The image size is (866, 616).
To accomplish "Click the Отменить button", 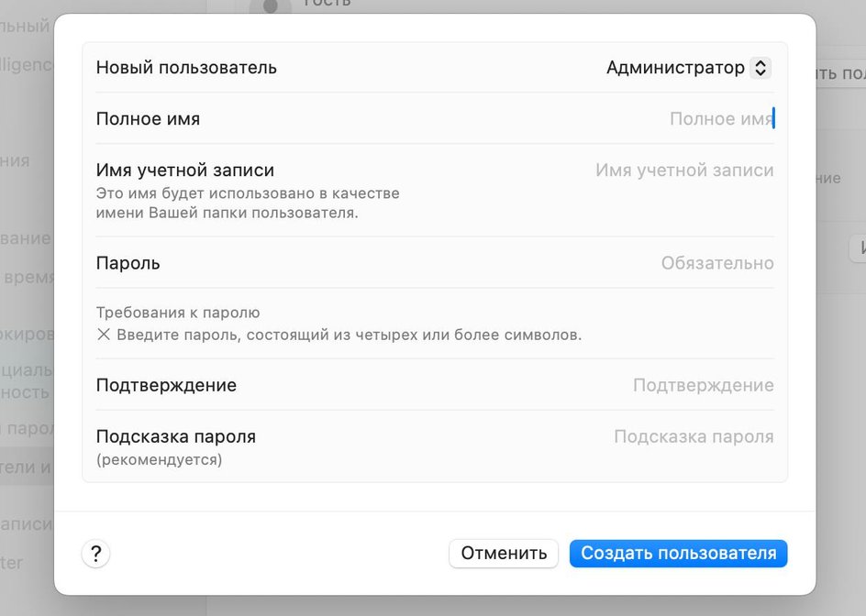I will coord(504,554).
